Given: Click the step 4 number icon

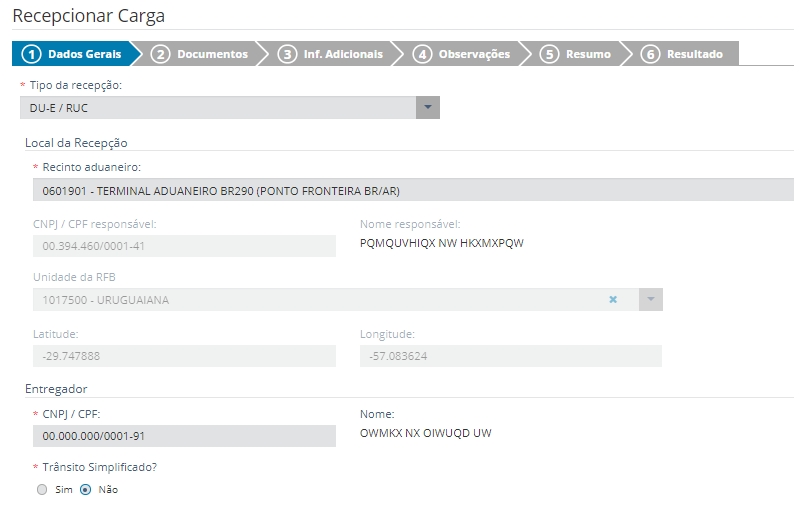Looking at the screenshot, I should click(422, 54).
